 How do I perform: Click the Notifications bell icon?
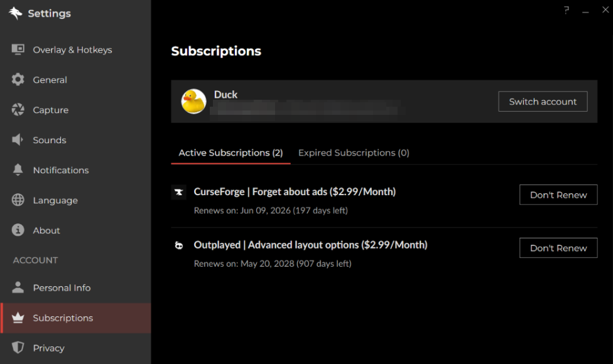(18, 170)
